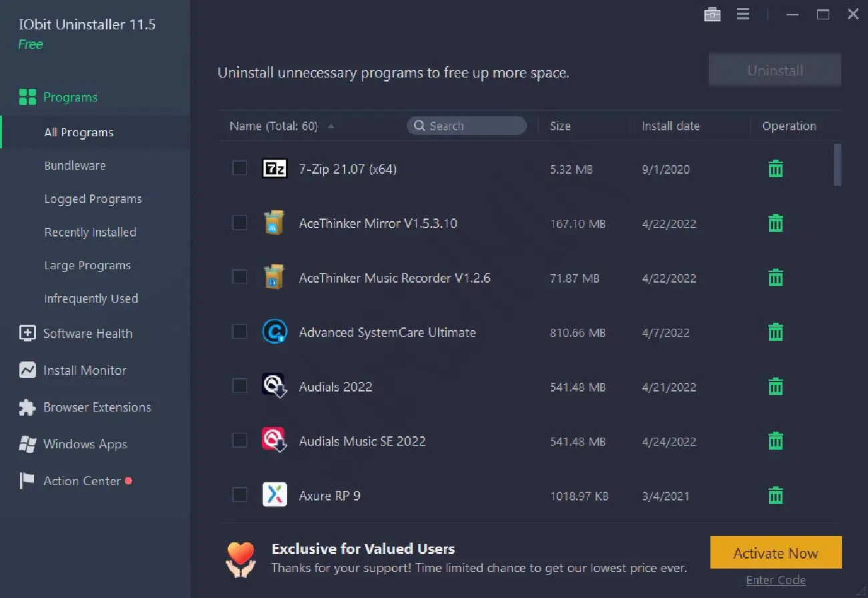Switch to Large Programs list
Viewport: 868px width, 598px height.
click(x=87, y=265)
